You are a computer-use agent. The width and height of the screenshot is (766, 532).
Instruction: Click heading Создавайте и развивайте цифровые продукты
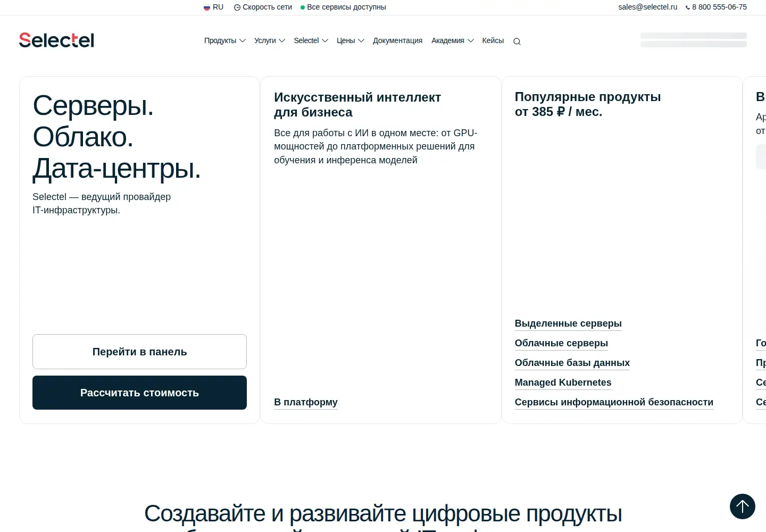[383, 514]
